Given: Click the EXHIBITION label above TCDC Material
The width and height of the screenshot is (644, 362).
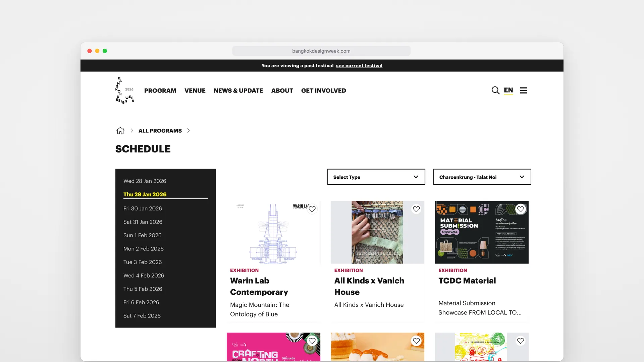Looking at the screenshot, I should 452,270.
